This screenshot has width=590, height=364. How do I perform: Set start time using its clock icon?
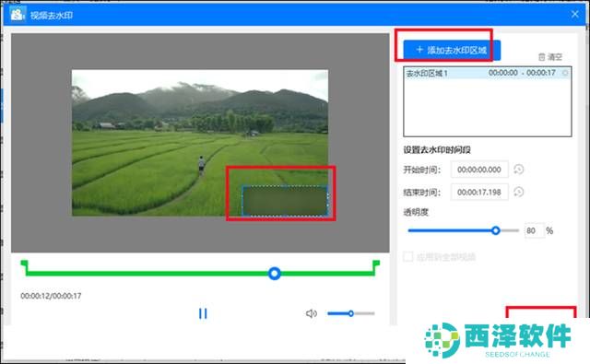(x=519, y=170)
